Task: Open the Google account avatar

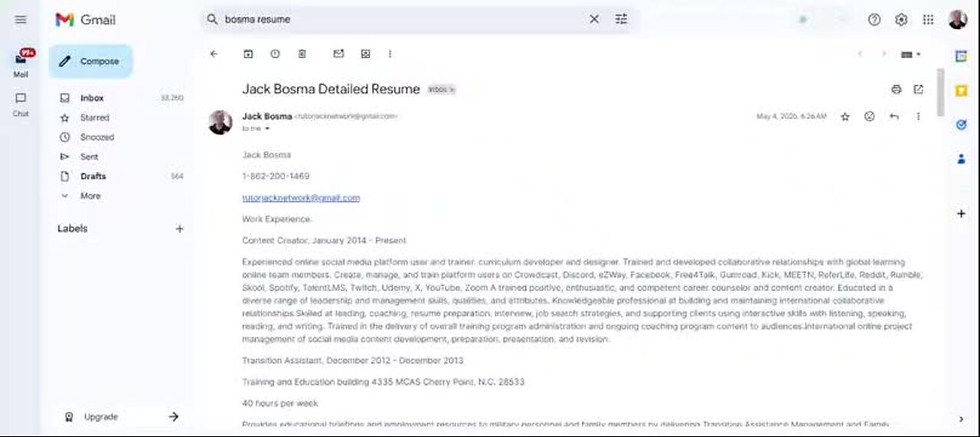Action: (x=958, y=20)
